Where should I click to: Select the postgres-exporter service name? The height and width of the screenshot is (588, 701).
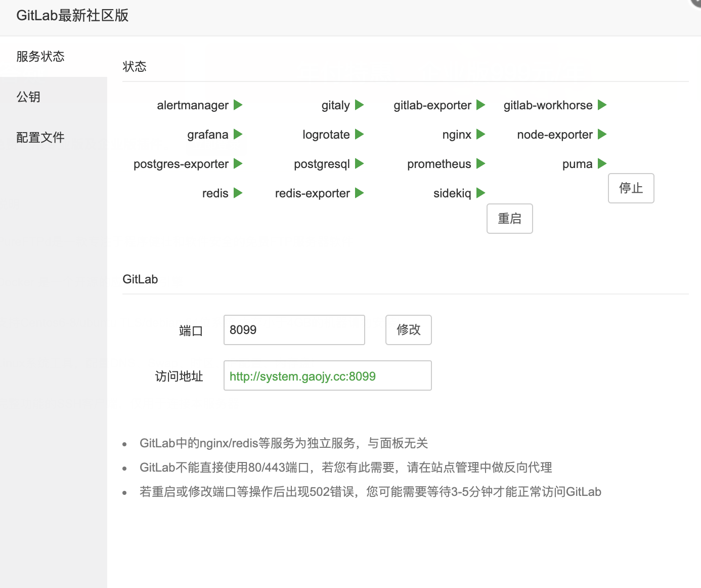pos(181,164)
